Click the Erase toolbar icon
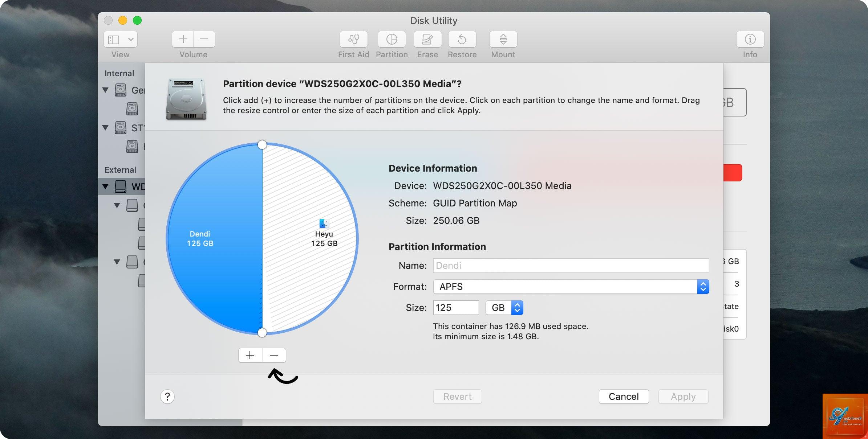Screen dimensions: 868x439 tap(427, 39)
